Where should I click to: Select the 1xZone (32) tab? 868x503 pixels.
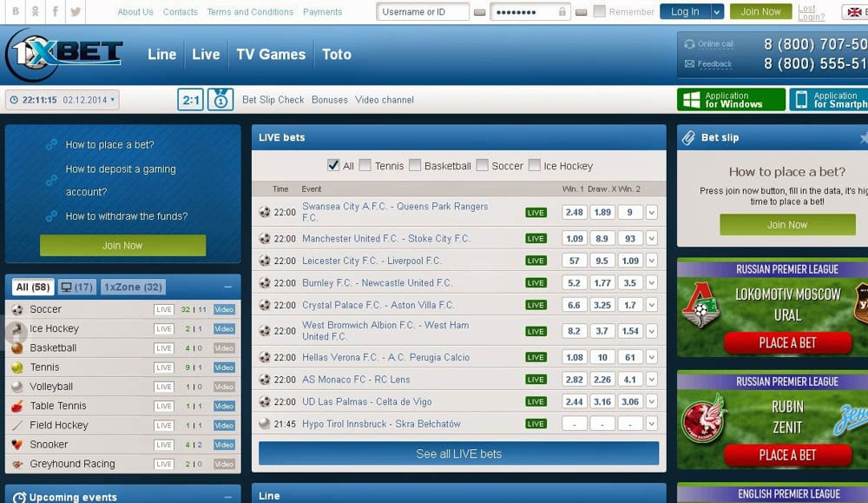tap(133, 287)
